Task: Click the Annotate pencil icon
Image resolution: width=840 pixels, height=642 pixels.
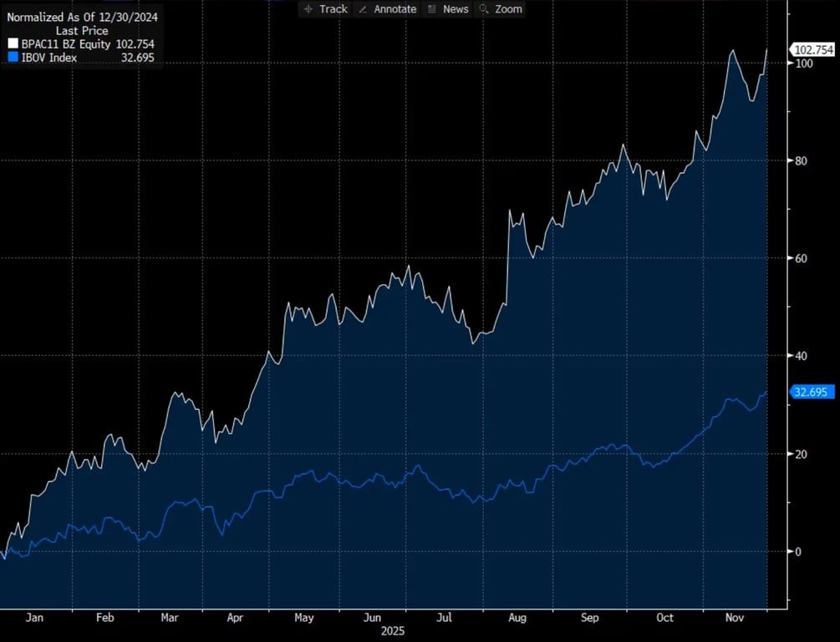Action: point(363,9)
